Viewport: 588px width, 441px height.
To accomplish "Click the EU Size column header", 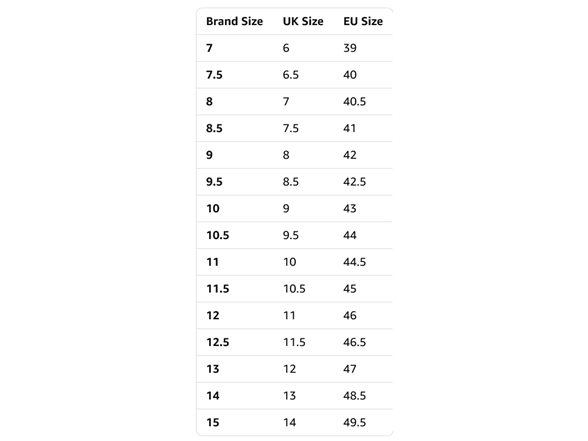I will click(363, 21).
